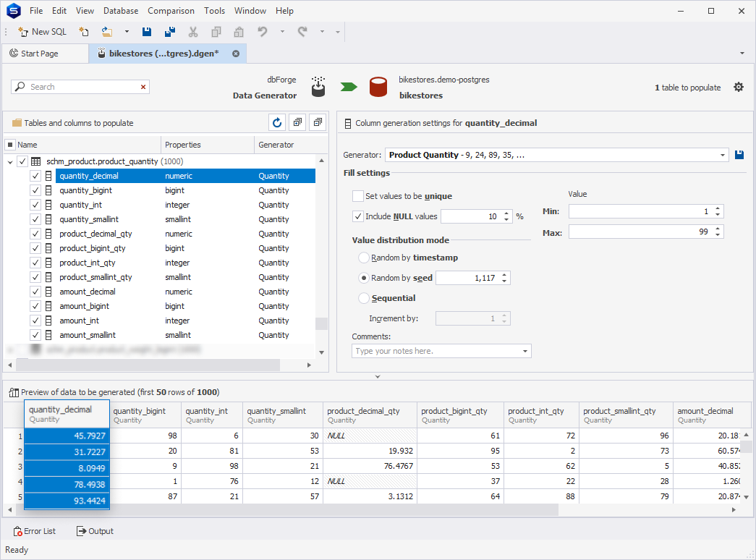Image resolution: width=756 pixels, height=560 pixels.
Task: Open the Comments notes dropdown
Action: coord(525,351)
